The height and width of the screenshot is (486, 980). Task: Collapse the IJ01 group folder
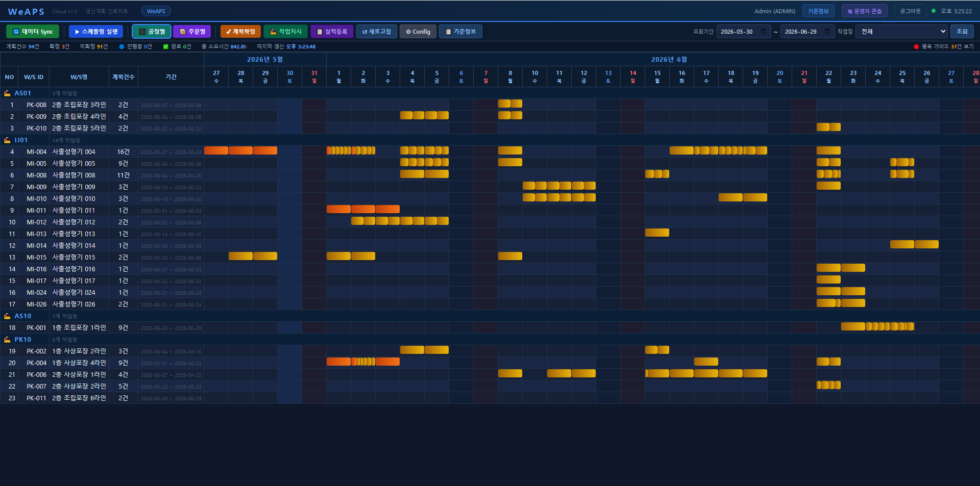[7, 140]
